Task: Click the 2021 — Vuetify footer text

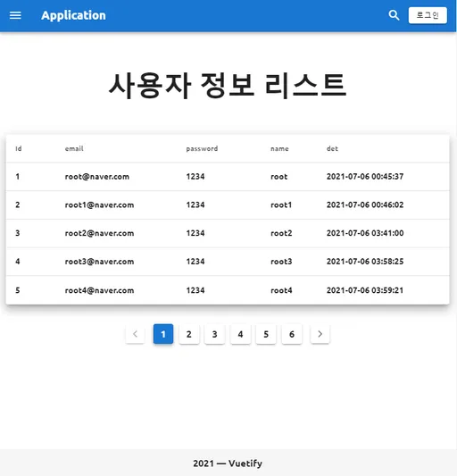Action: pyautogui.click(x=228, y=463)
